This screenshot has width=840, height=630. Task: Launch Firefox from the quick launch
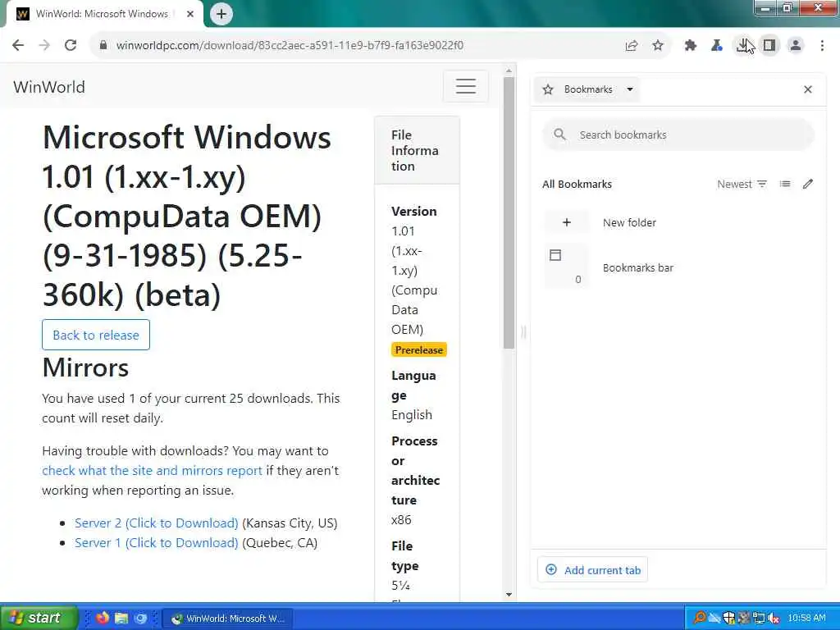103,618
